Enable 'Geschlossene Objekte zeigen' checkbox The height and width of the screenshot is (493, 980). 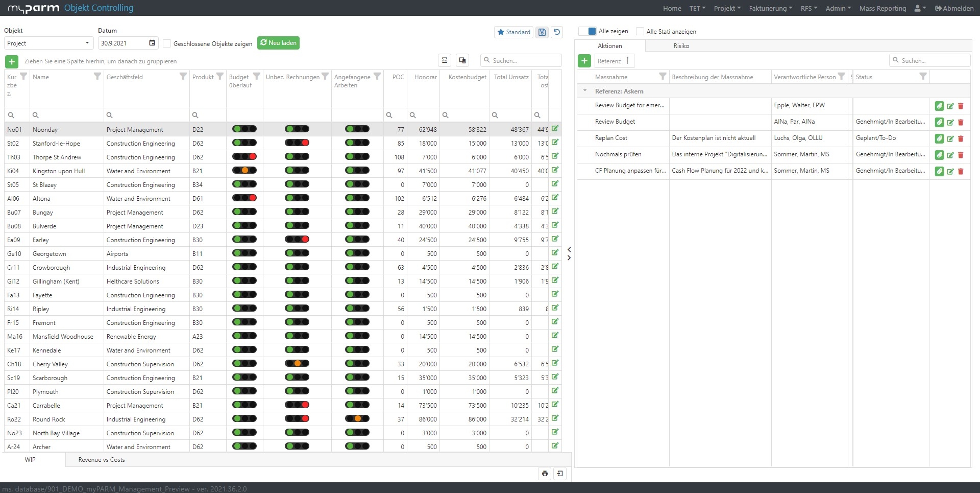[167, 43]
